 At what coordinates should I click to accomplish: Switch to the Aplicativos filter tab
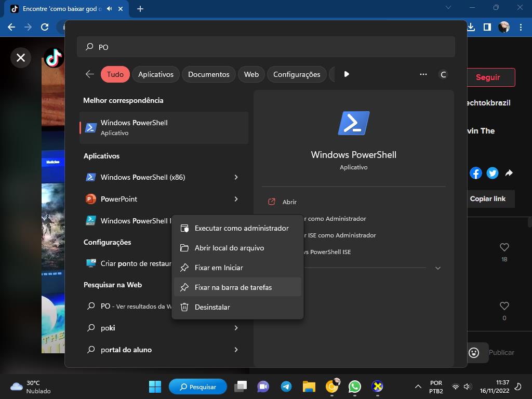155,74
